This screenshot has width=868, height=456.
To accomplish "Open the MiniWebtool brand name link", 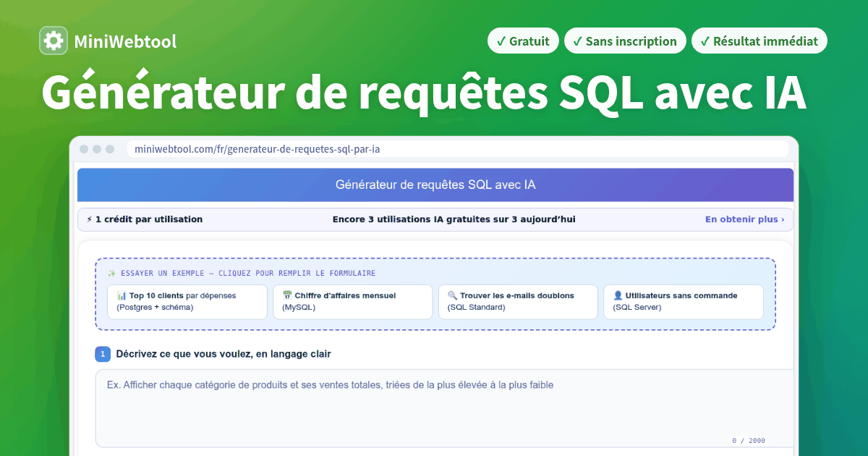I will click(x=125, y=41).
